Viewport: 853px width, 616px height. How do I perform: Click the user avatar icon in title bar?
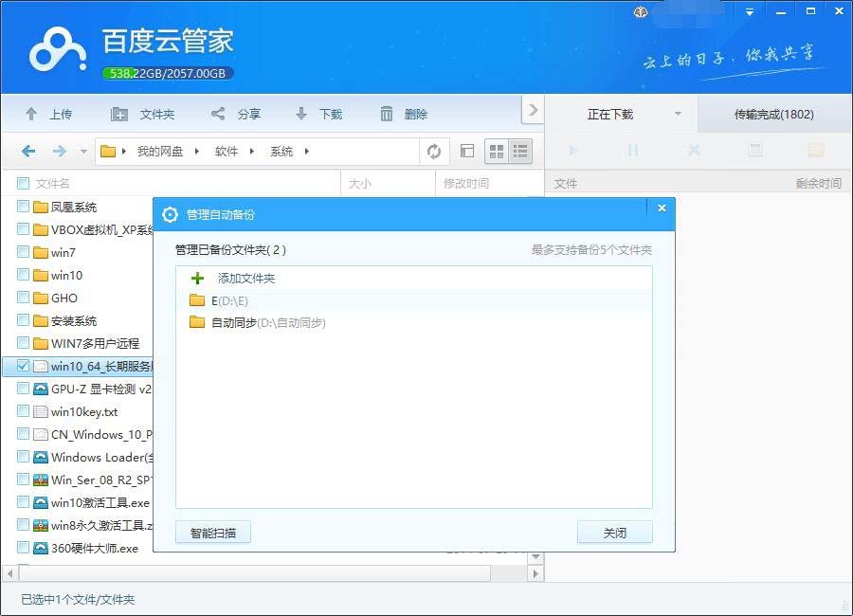[641, 12]
